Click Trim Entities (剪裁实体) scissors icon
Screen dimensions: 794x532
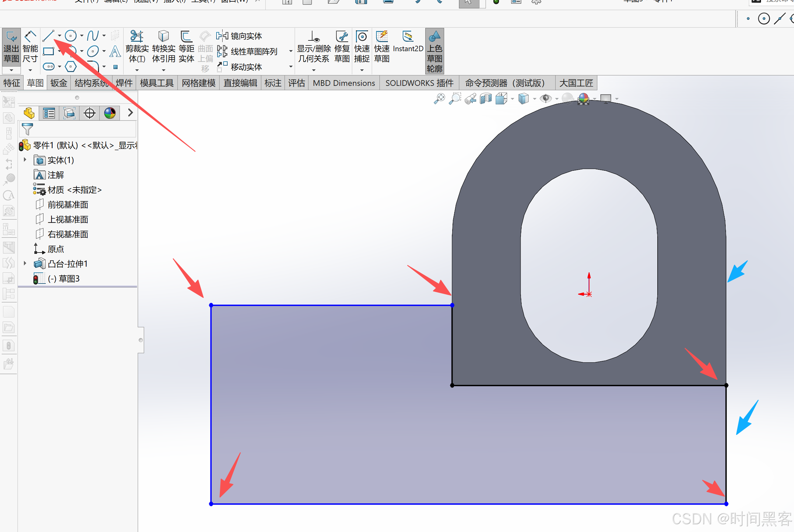[x=137, y=36]
